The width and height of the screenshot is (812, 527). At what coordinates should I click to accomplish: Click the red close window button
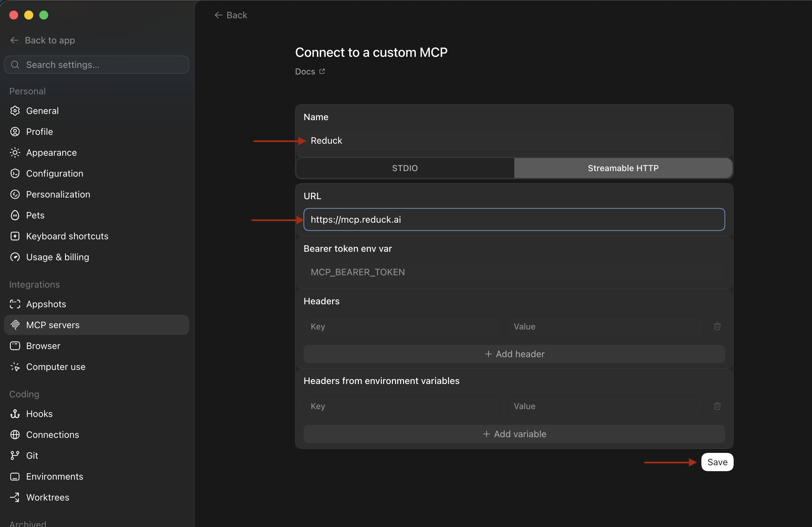(x=14, y=15)
